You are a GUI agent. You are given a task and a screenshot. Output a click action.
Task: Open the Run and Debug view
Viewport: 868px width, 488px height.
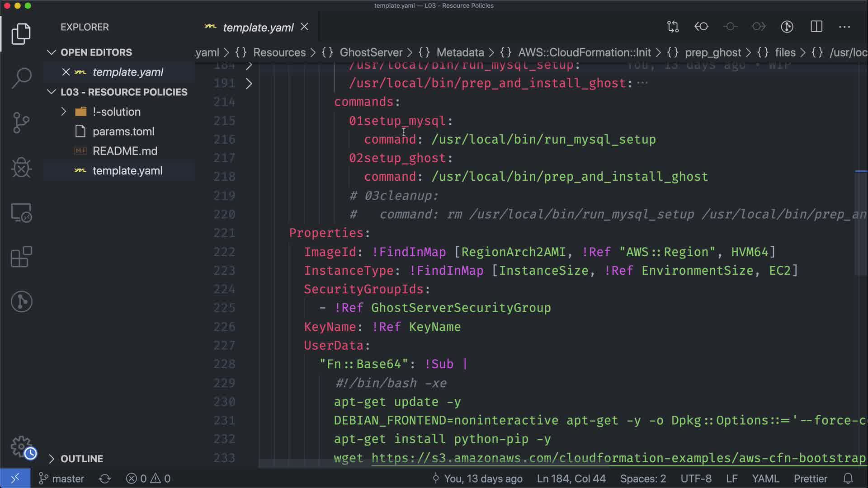tap(21, 168)
